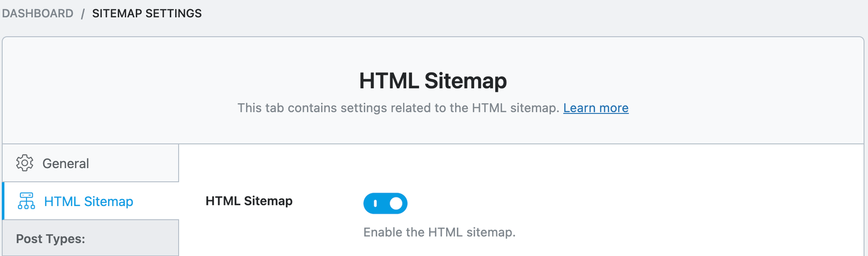The height and width of the screenshot is (256, 868).
Task: Disable the HTML Sitemap toggle switch
Action: [385, 203]
